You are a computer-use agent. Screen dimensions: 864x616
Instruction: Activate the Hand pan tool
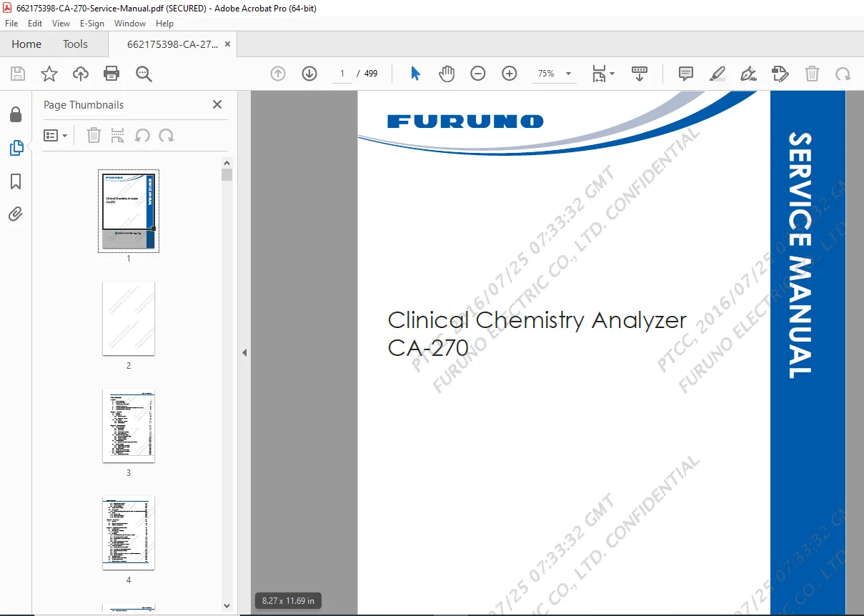447,74
